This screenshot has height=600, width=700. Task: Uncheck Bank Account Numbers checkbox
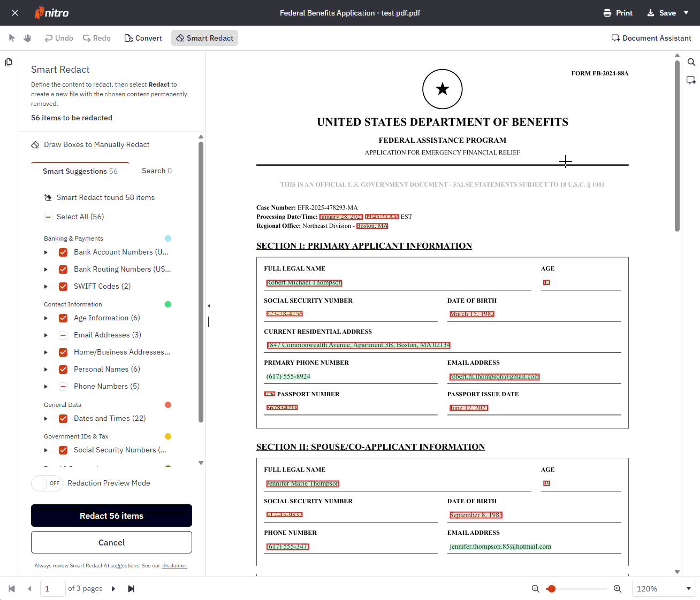[x=63, y=252]
